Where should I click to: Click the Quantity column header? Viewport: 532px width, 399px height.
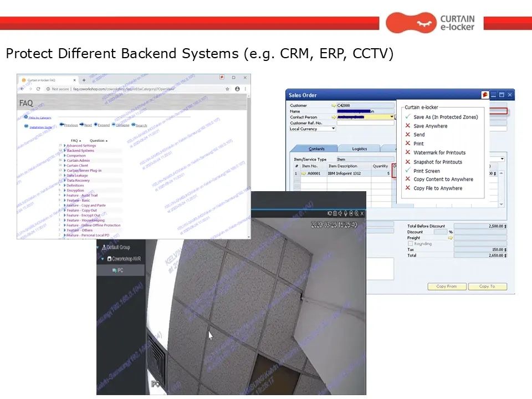click(380, 166)
